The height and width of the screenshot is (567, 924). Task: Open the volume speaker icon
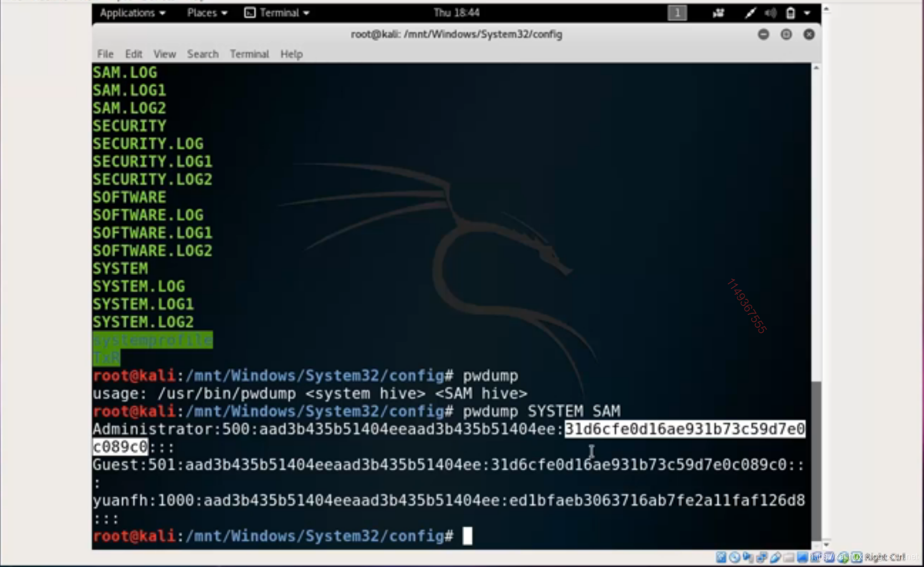[770, 13]
